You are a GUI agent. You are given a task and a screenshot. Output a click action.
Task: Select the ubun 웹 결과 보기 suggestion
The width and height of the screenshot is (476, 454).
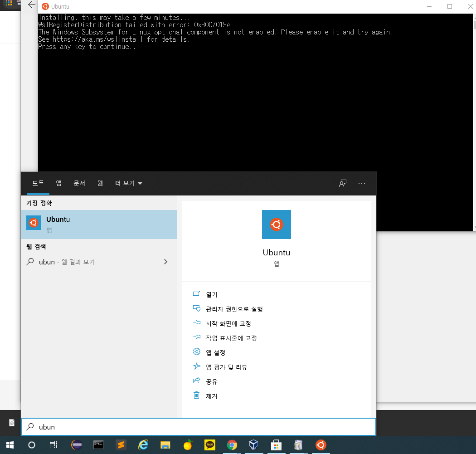(99, 262)
